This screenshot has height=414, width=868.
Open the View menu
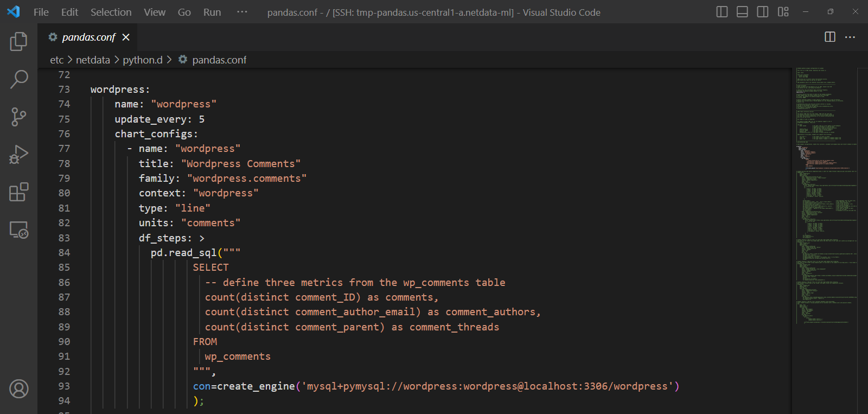point(155,12)
